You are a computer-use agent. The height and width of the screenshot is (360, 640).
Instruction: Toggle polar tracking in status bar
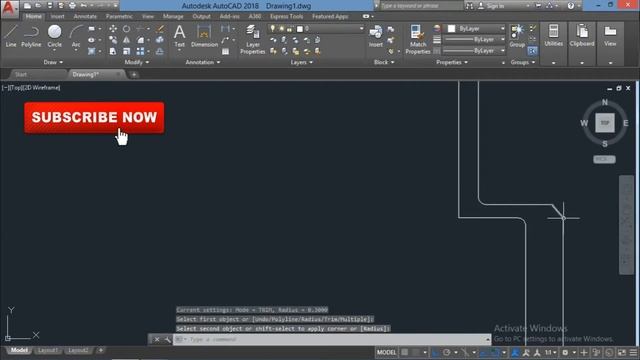(447, 352)
